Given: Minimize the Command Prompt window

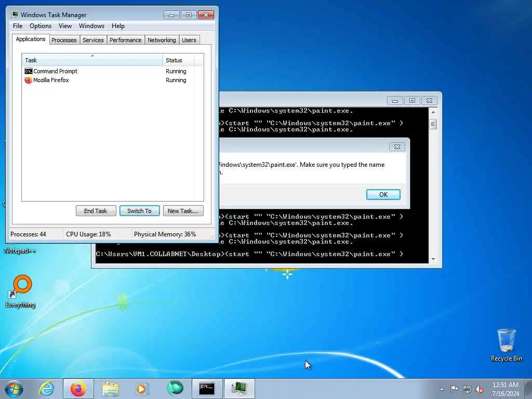Looking at the screenshot, I should (x=395, y=101).
